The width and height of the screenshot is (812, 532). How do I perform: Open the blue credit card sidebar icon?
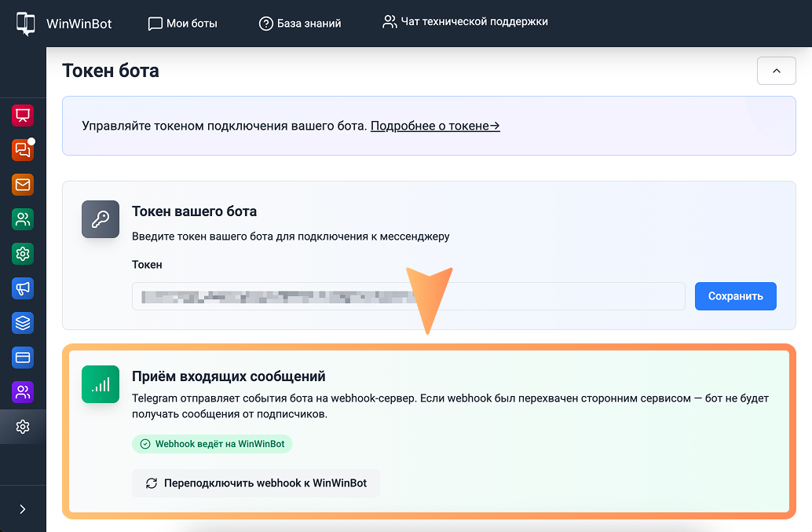(x=23, y=358)
